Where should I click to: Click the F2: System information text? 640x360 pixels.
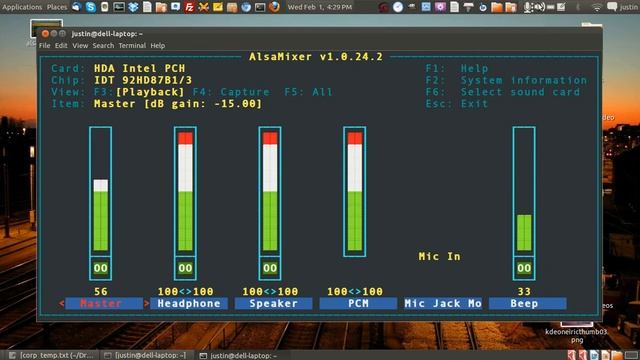coord(506,80)
